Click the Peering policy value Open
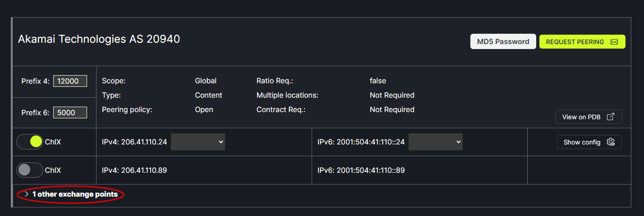The image size is (644, 216). point(204,109)
